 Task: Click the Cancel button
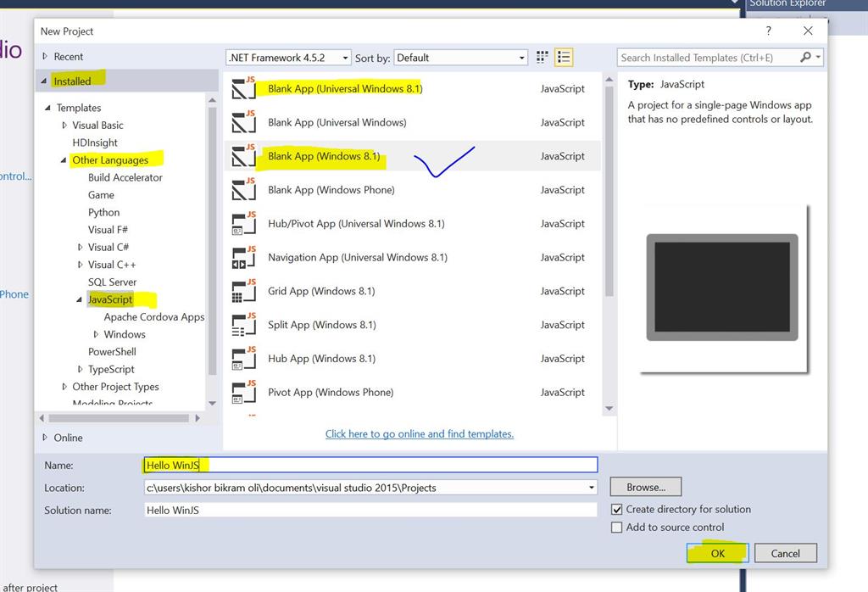tap(785, 553)
